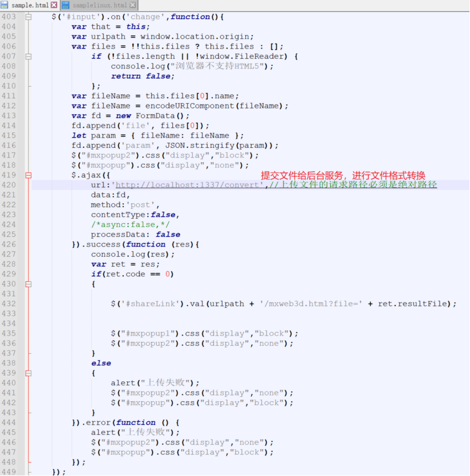Click the '/*async:false,*/' comment
This screenshot has width=470, height=476.
[131, 225]
